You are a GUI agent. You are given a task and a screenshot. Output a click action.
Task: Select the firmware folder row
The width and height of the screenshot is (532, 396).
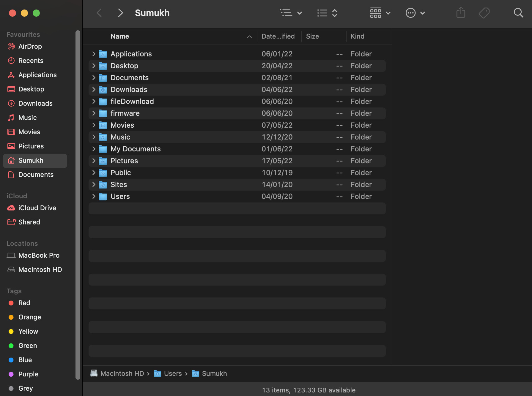(x=237, y=113)
